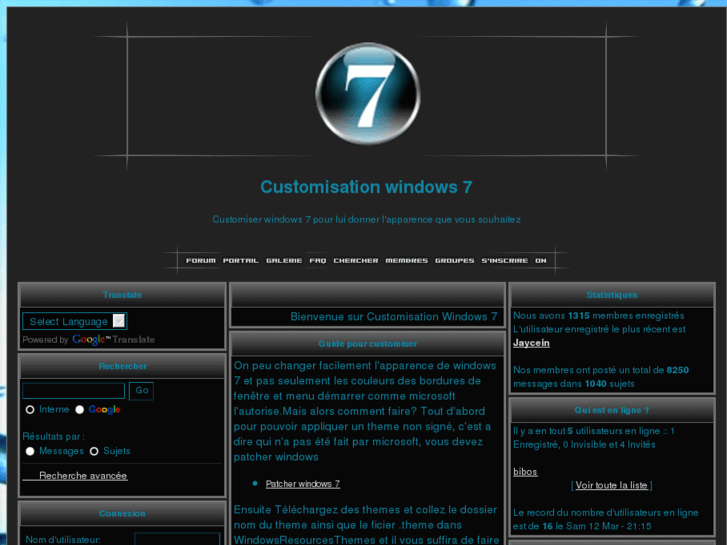Open the Groupes page
727x545 pixels.
(454, 261)
